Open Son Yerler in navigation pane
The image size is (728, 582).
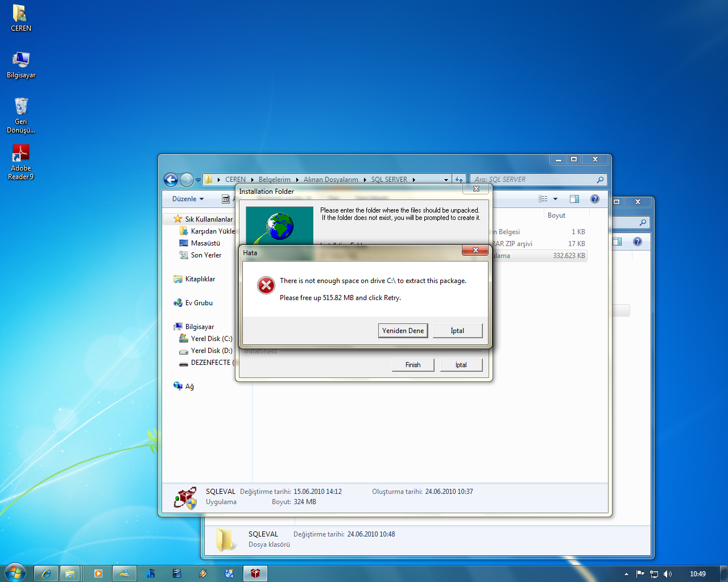coord(206,255)
